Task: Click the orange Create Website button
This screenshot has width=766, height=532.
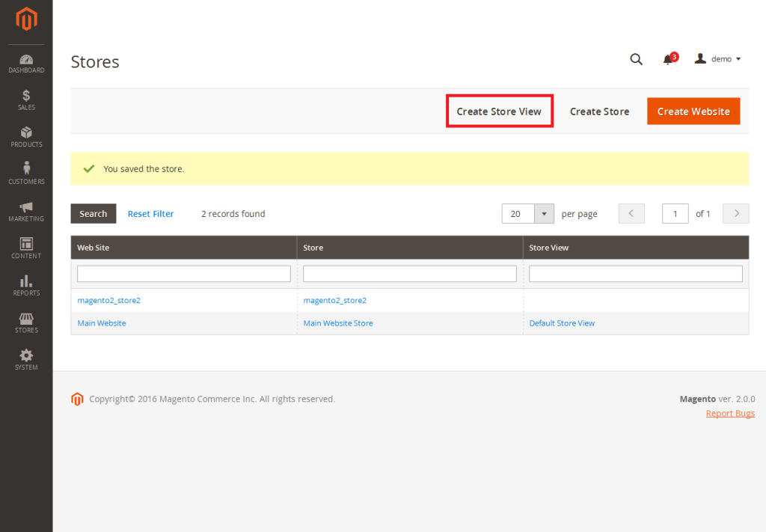Action: 693,111
